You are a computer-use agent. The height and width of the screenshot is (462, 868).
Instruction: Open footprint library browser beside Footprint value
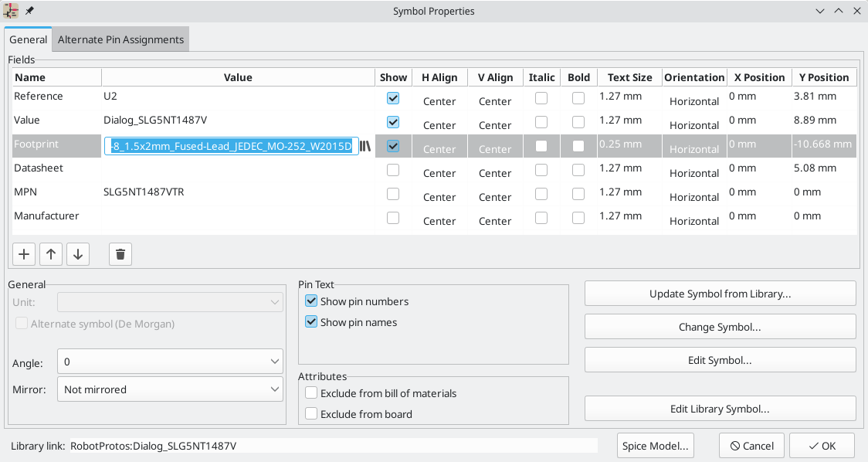(365, 144)
